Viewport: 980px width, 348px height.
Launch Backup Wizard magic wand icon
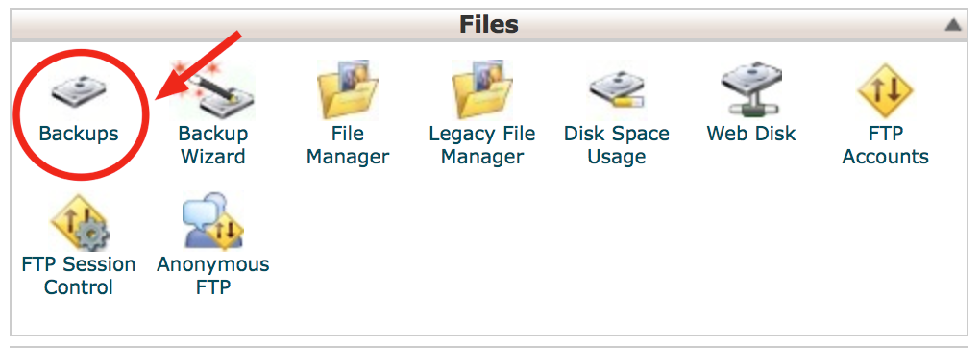coord(213,90)
